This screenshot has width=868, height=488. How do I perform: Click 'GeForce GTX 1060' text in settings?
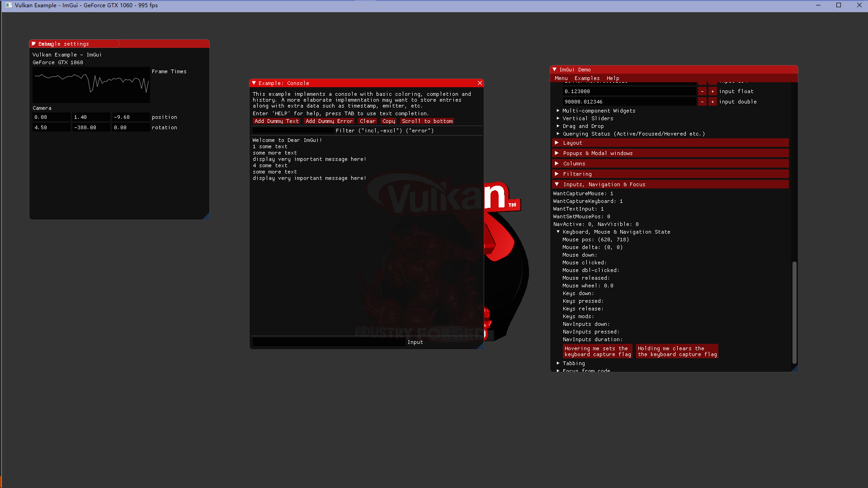[58, 62]
